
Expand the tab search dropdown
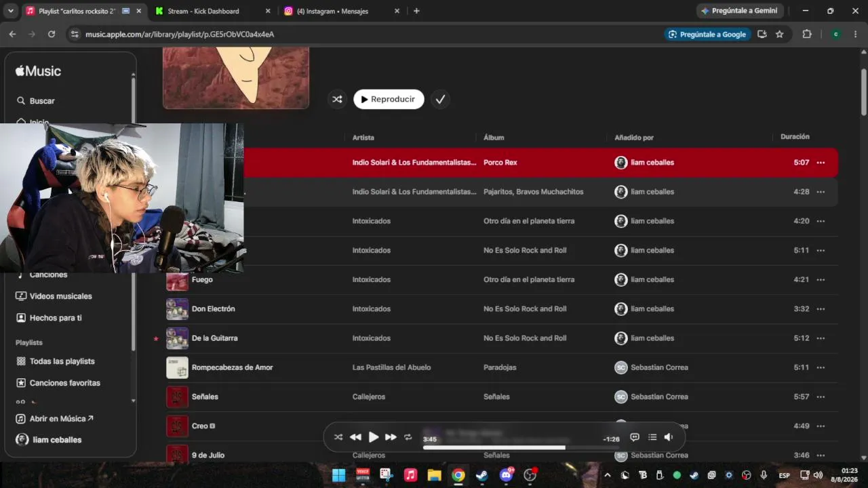click(x=11, y=11)
